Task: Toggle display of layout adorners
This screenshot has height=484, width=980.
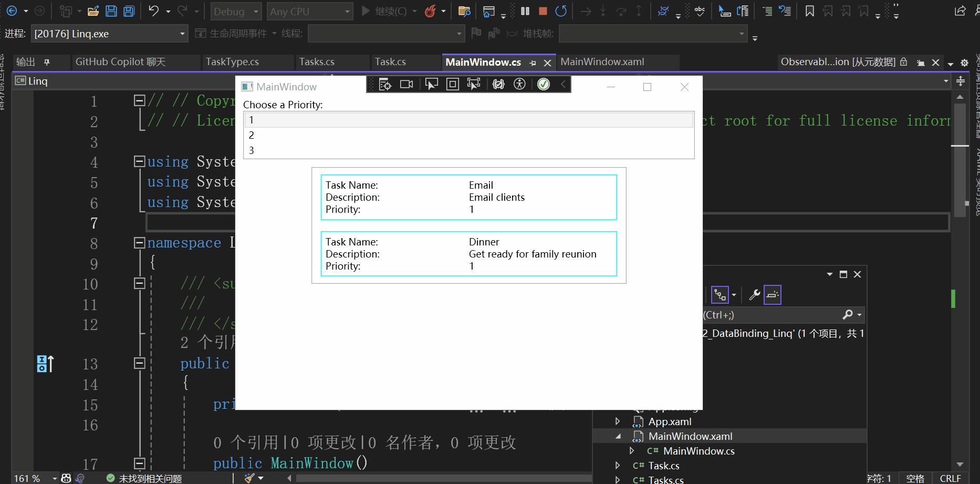Action: pos(452,84)
